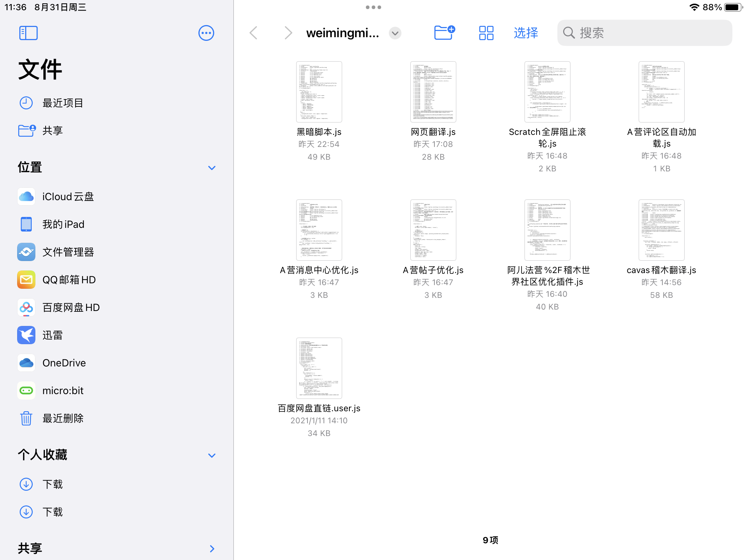Open 最近项目 in sidebar
The height and width of the screenshot is (560, 747).
tap(117, 103)
